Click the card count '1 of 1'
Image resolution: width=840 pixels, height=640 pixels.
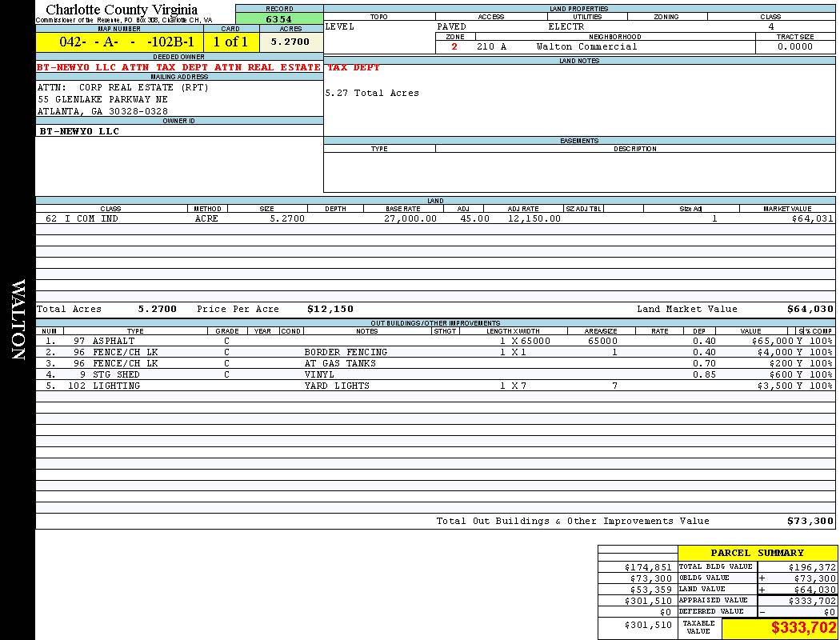tap(230, 42)
